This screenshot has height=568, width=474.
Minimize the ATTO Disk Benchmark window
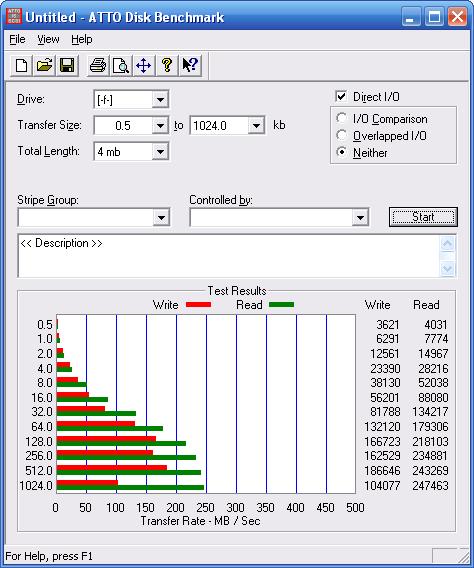[411, 17]
